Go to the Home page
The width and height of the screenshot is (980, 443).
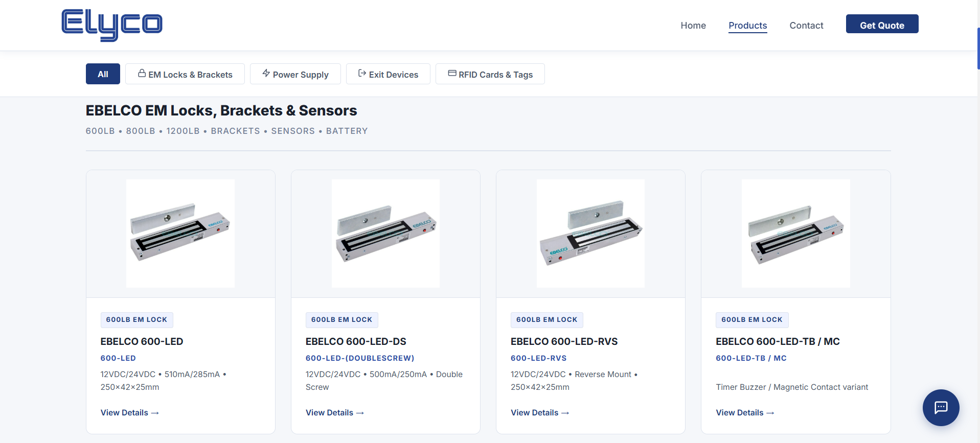pyautogui.click(x=693, y=26)
